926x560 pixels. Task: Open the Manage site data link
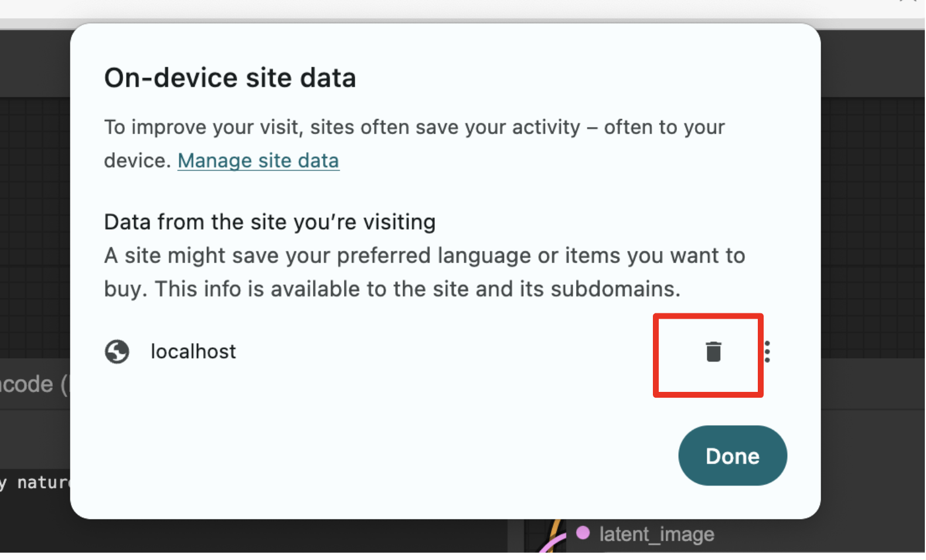tap(258, 161)
